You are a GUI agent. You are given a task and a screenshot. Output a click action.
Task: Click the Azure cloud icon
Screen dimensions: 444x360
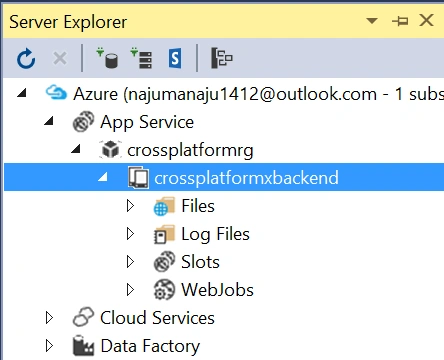tap(56, 93)
